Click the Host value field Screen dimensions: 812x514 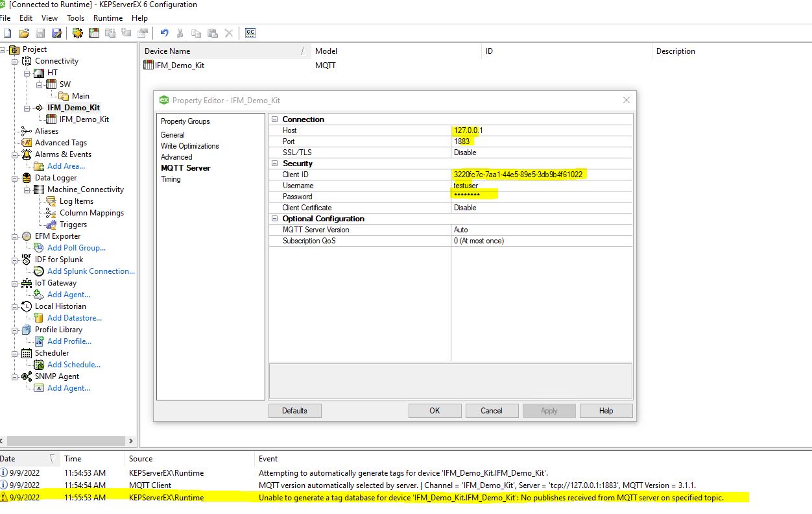pyautogui.click(x=542, y=130)
